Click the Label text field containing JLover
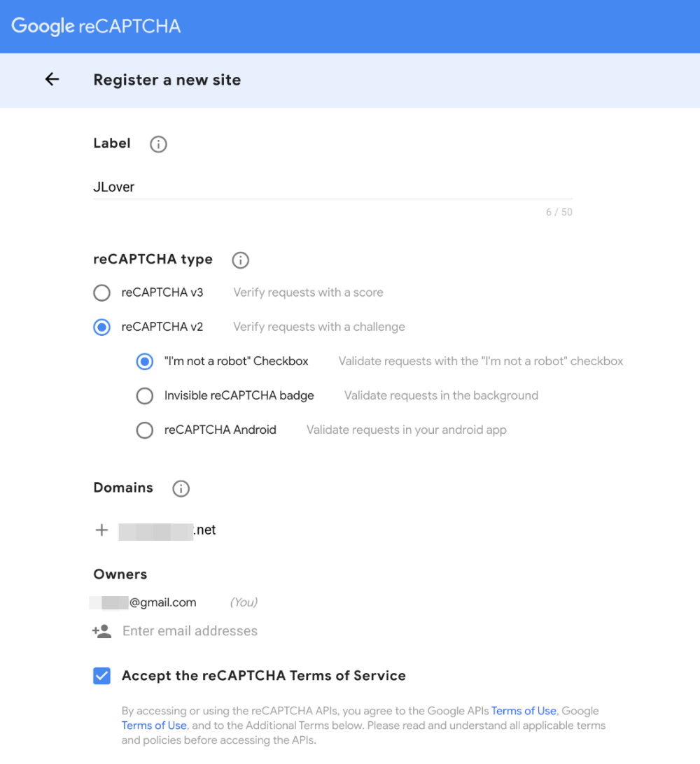 [332, 187]
